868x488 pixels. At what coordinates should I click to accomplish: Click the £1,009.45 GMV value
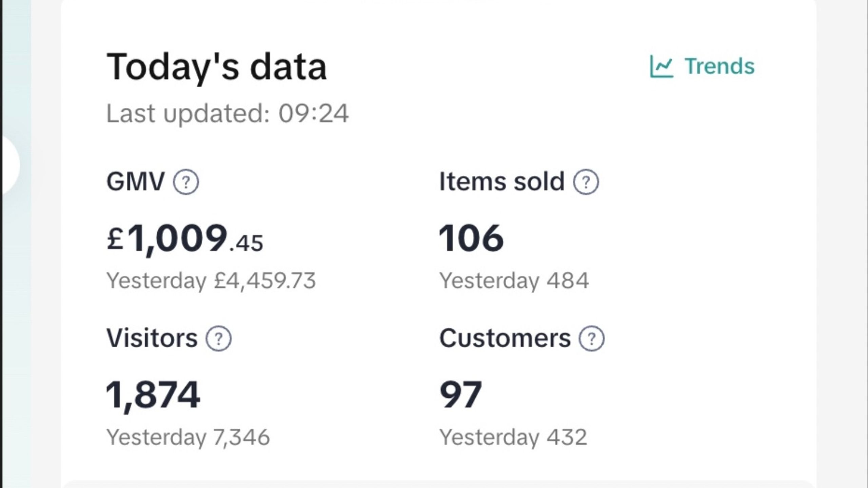coord(185,239)
